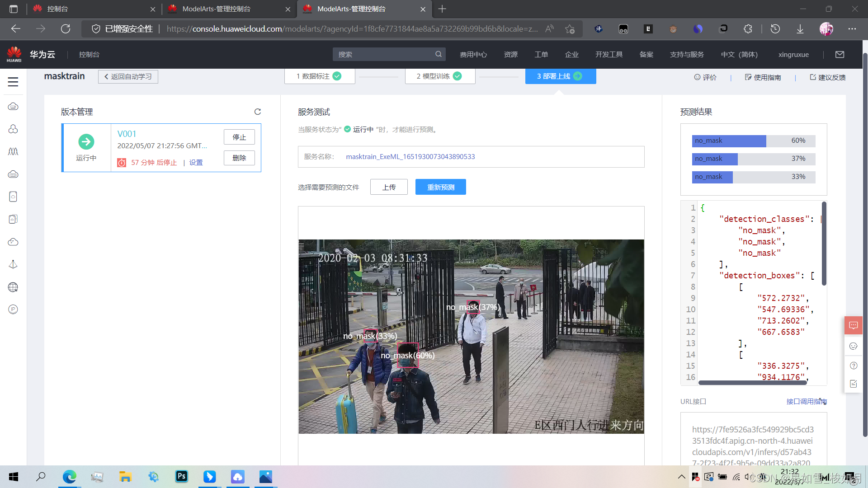Open Photoshop from the taskbar

(x=181, y=476)
